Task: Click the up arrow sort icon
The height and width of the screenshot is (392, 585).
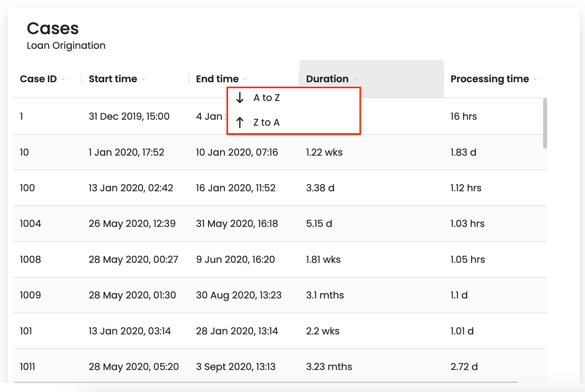Action: coord(240,122)
